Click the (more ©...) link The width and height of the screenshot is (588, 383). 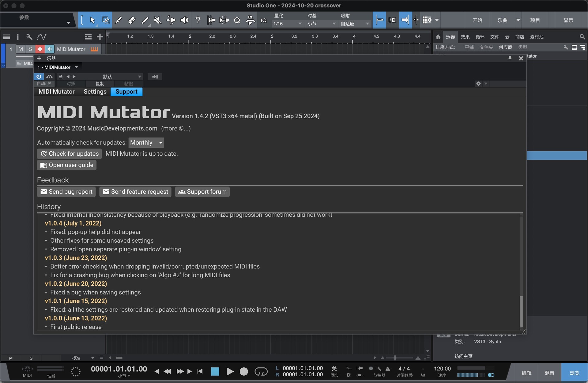[x=176, y=128]
